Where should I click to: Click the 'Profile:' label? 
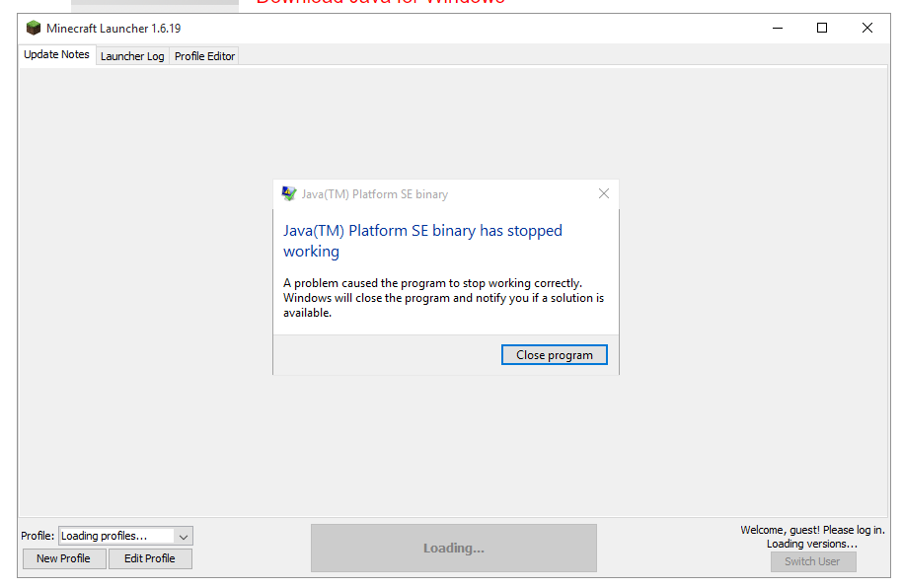pyautogui.click(x=38, y=536)
